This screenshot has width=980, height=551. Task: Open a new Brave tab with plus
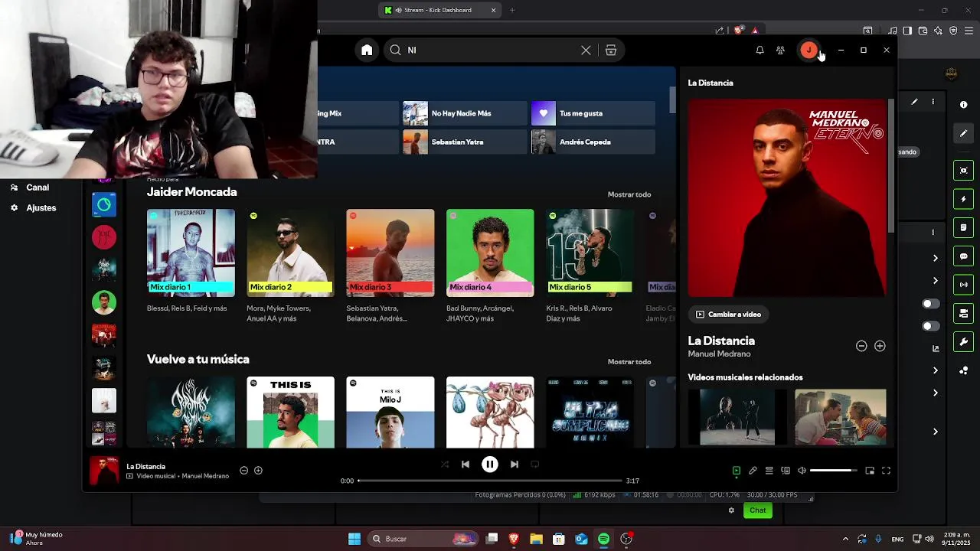pos(512,10)
